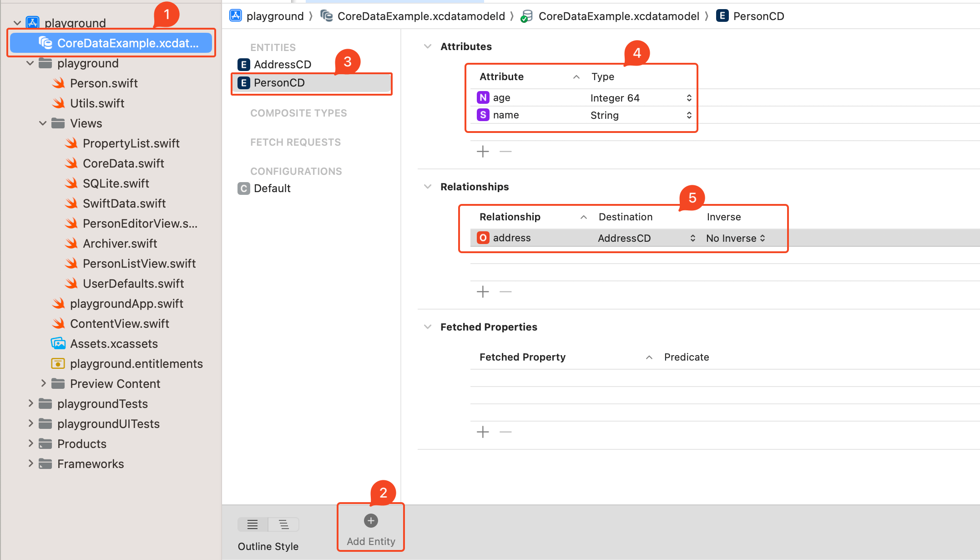Select CoreDataExample.xcdatamodeld file in navigator
Viewport: 980px width, 560px height.
coord(111,43)
